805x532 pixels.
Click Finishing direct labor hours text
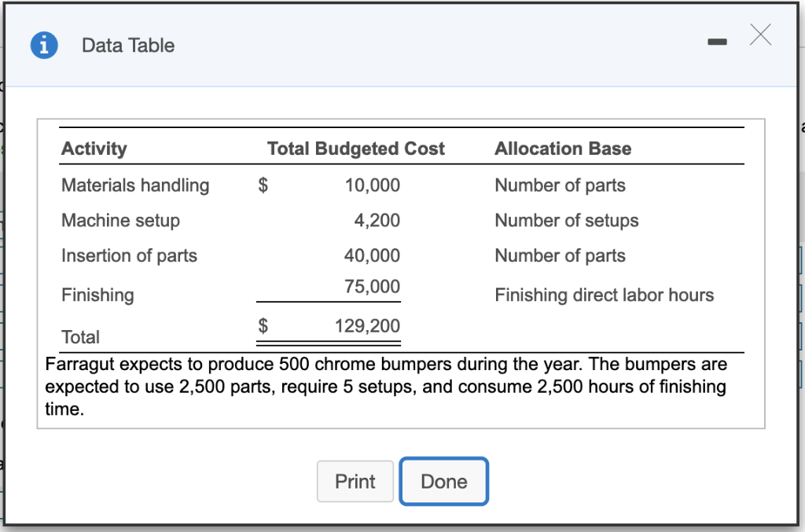point(604,295)
